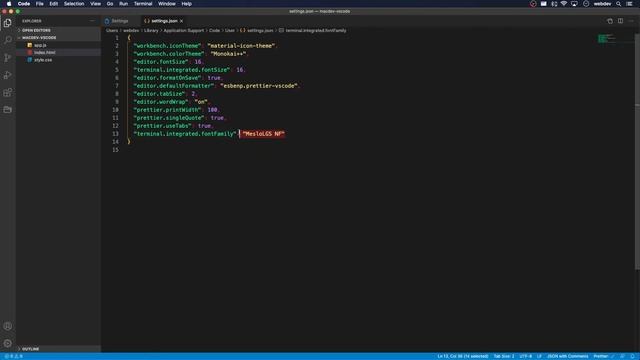Click settings.json in the breadcrumb
This screenshot has width=640, height=360.
(260, 31)
